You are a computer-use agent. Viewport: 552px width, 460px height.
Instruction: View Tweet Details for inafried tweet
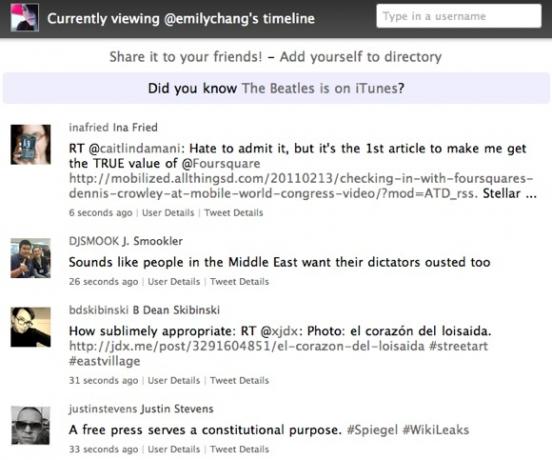click(234, 213)
